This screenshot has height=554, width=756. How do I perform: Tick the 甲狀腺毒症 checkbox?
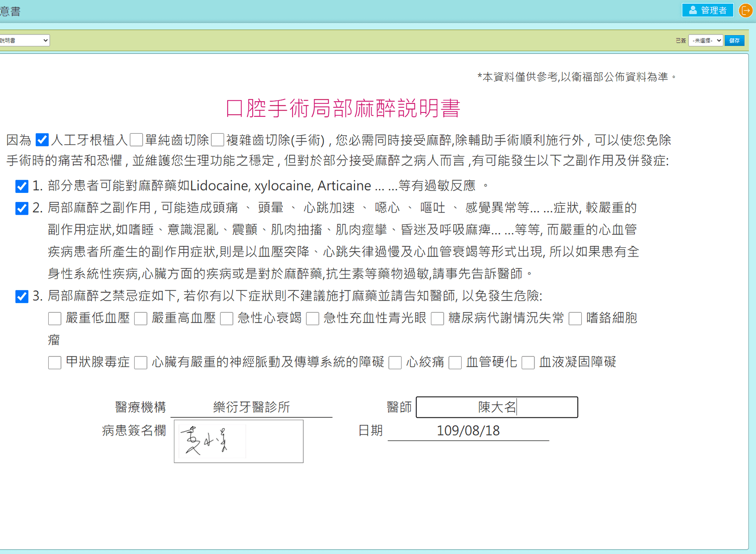[55, 363]
